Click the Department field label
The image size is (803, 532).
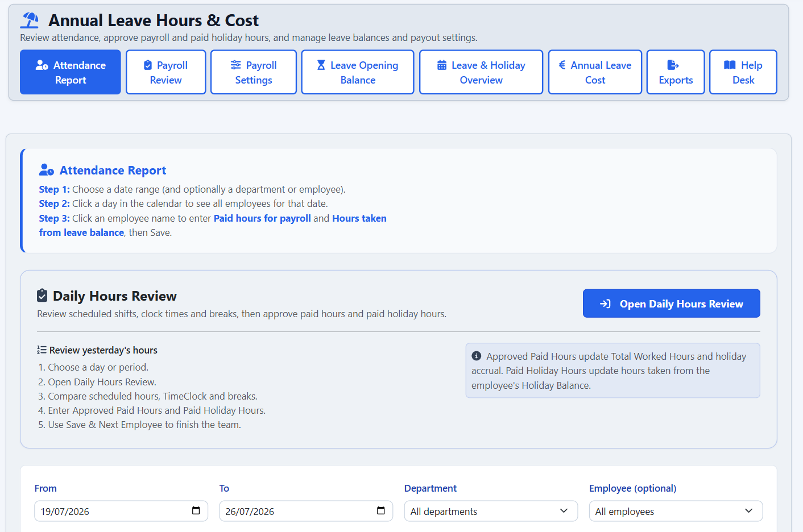[431, 488]
